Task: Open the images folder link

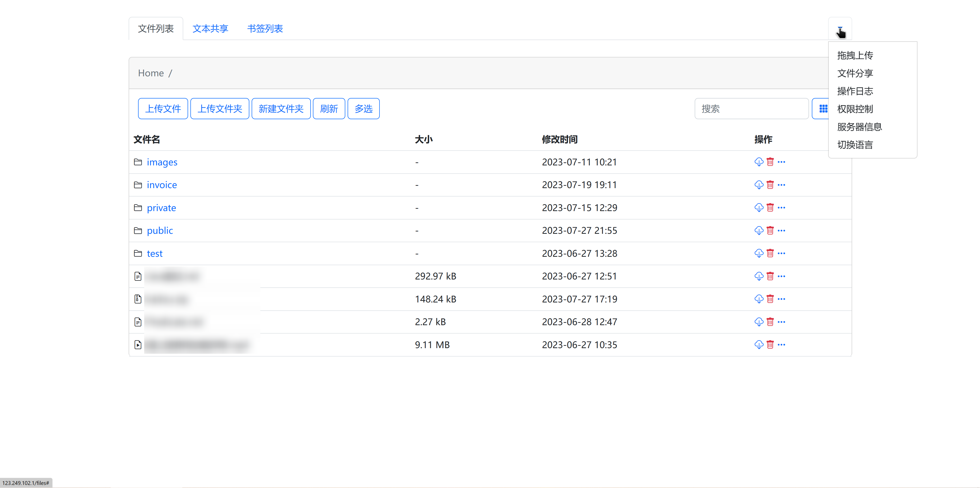Action: click(162, 162)
